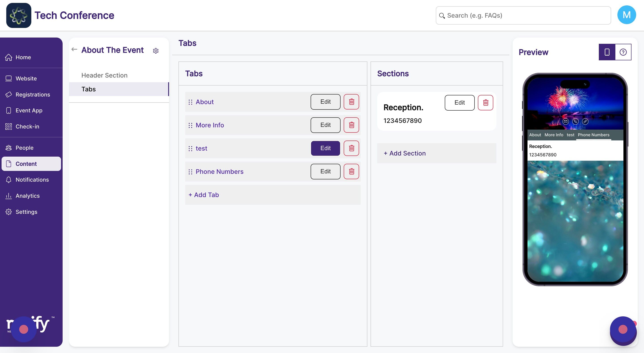Delete the Reception section
Image resolution: width=644 pixels, height=353 pixels.
pos(485,102)
